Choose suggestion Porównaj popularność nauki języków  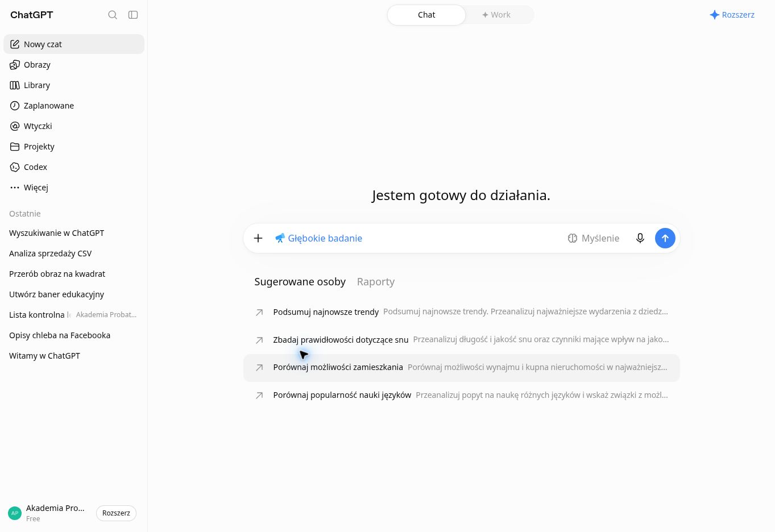pos(462,395)
